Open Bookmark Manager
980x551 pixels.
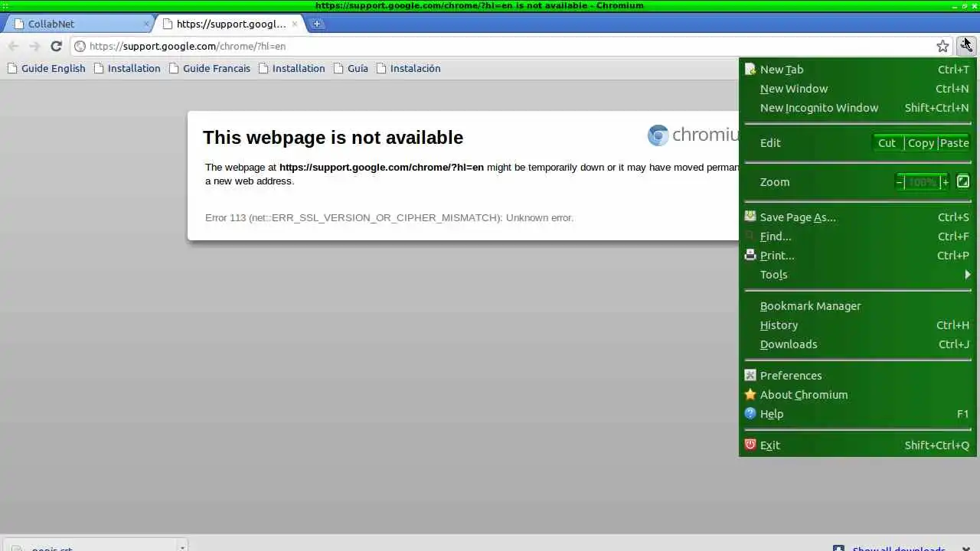pyautogui.click(x=857, y=306)
